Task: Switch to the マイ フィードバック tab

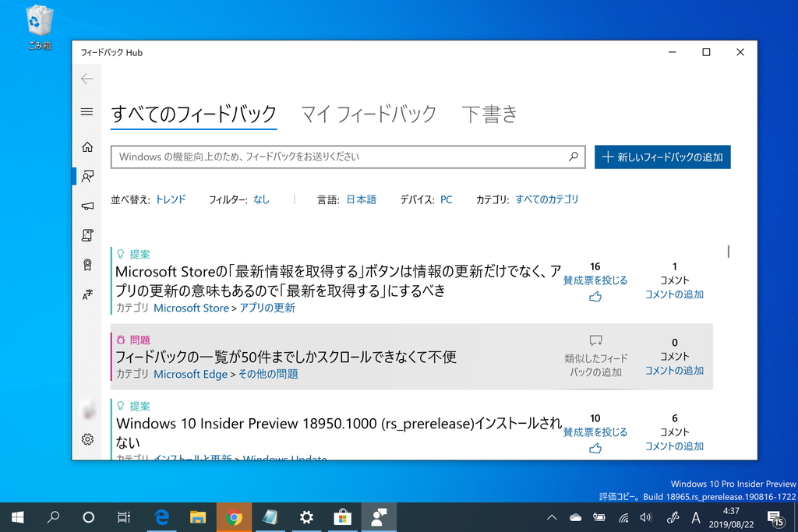Action: (x=367, y=115)
